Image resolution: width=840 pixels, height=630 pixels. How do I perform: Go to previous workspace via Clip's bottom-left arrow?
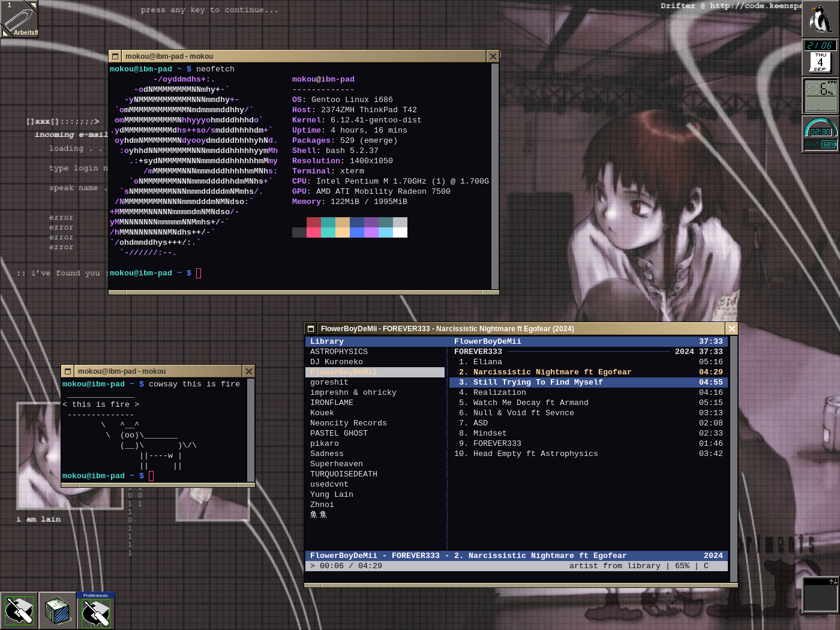[x=5, y=33]
